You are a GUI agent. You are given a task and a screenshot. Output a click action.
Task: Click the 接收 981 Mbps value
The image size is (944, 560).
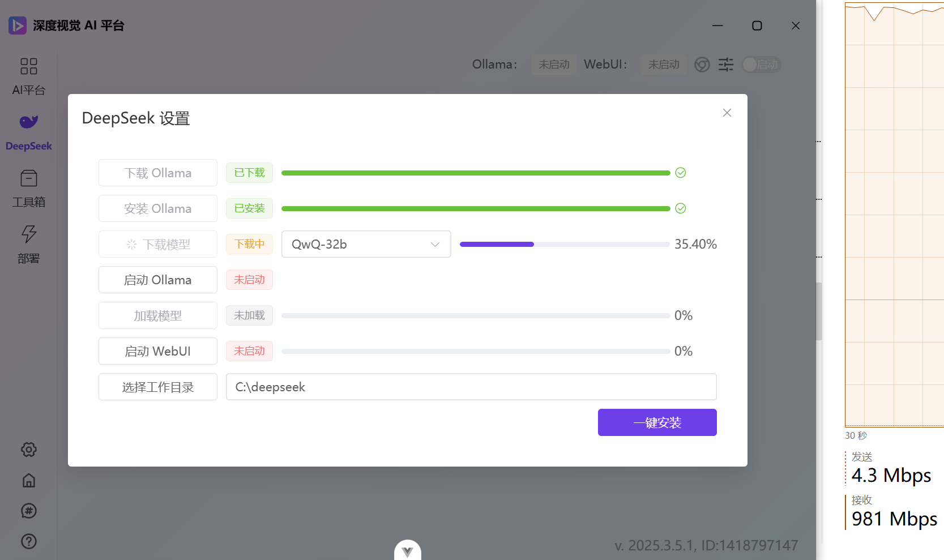(894, 519)
